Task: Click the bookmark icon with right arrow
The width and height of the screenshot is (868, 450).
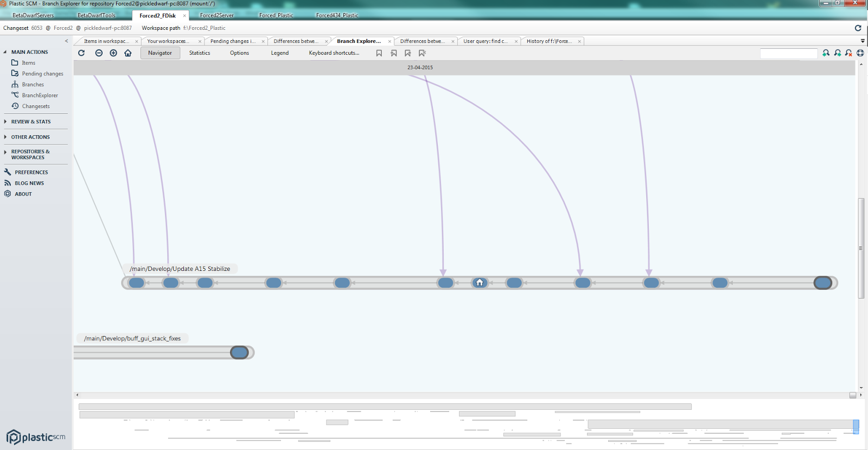Action: point(408,53)
